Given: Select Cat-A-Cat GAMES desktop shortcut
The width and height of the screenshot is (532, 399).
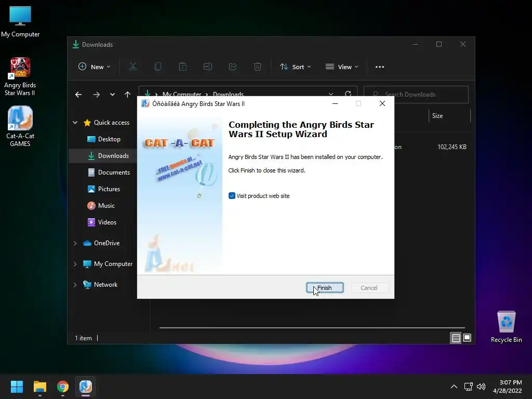Looking at the screenshot, I should (x=20, y=127).
